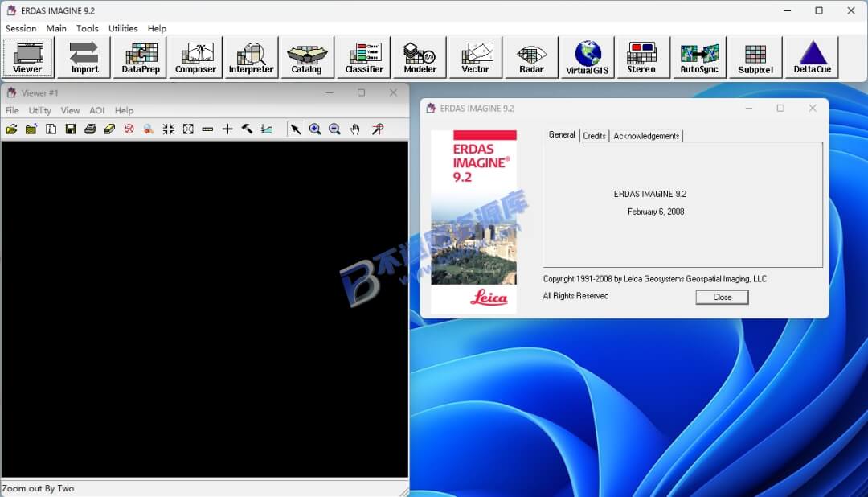Click the open layer folder icon in Viewer

click(x=11, y=129)
